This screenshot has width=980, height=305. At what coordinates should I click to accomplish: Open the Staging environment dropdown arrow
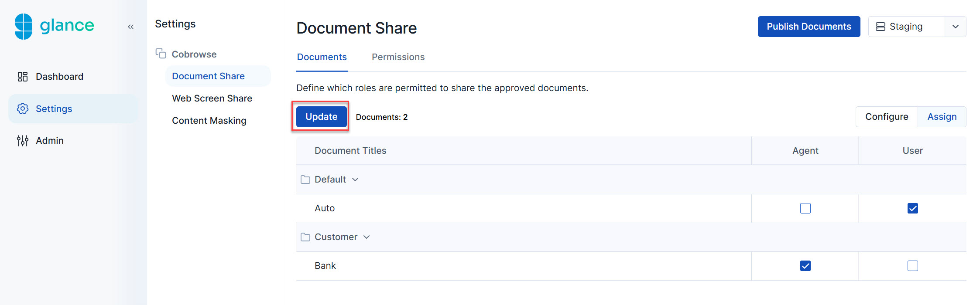tap(955, 27)
